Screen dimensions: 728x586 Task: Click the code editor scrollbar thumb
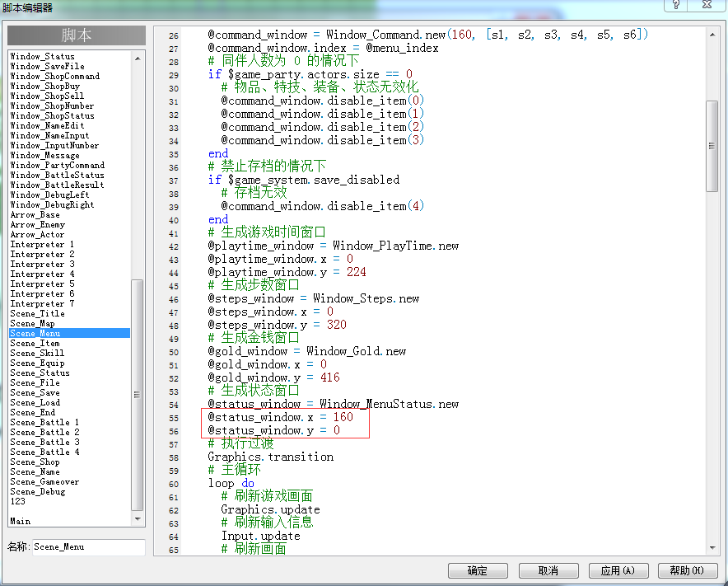[712, 146]
